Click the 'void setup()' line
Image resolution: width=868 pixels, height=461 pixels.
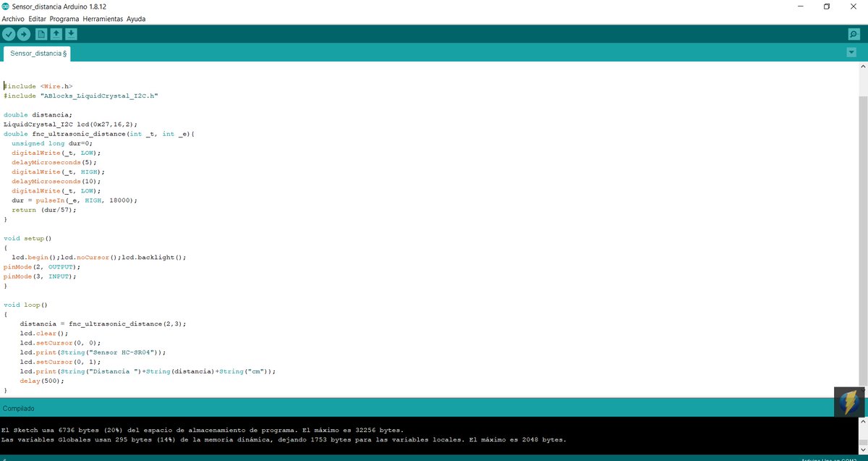(x=27, y=238)
